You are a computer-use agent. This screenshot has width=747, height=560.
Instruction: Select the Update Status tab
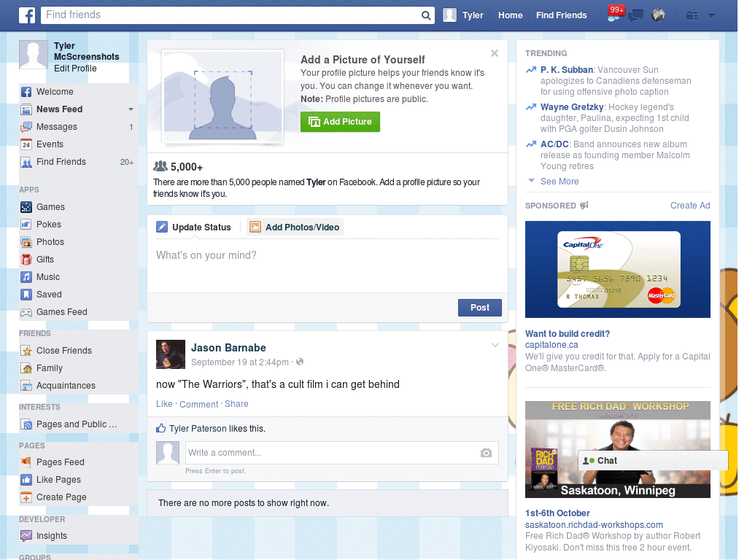(194, 227)
